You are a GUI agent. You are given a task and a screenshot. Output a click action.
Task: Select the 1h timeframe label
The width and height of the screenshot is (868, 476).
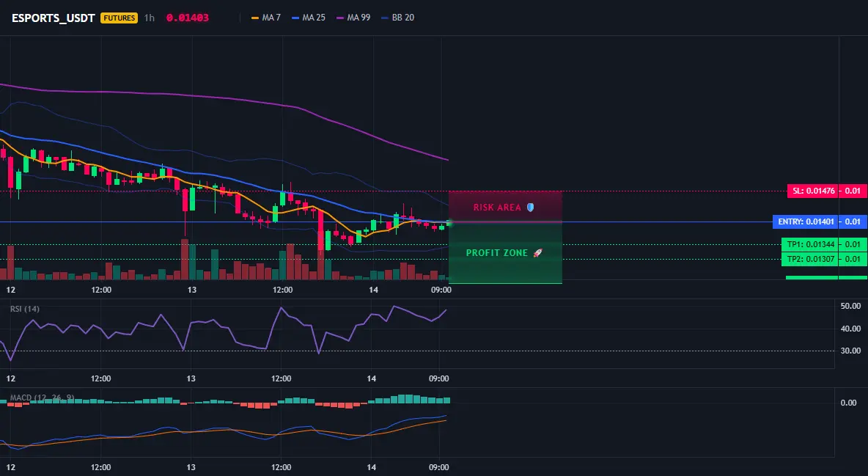pyautogui.click(x=150, y=18)
